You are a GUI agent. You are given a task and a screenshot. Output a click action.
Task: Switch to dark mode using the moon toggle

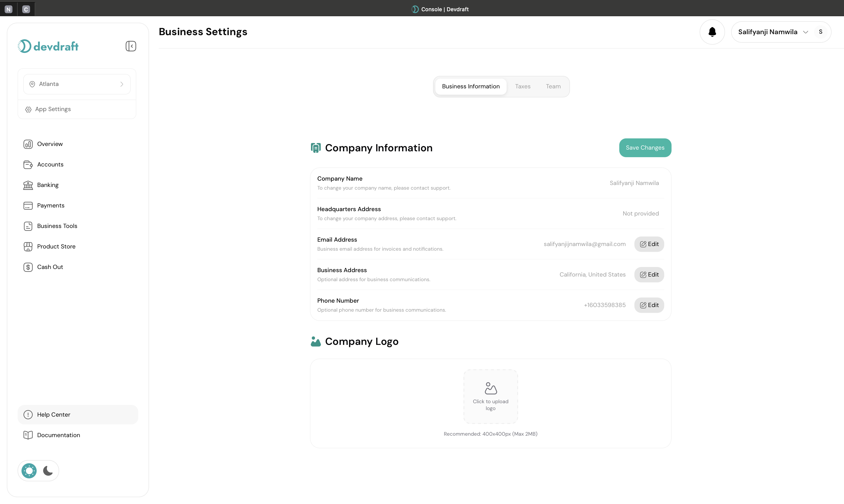click(47, 470)
